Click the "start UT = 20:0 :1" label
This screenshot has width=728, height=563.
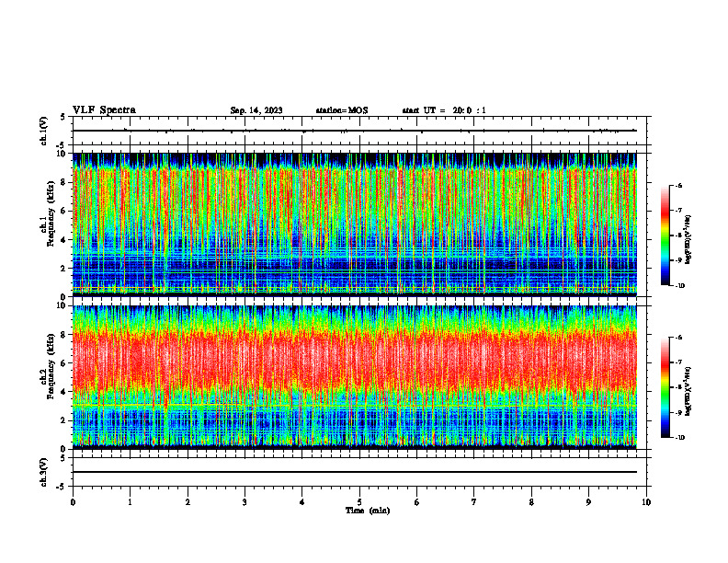[444, 110]
